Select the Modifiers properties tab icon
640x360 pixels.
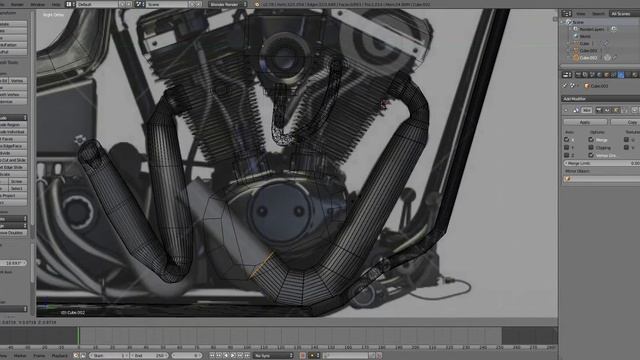tap(621, 75)
